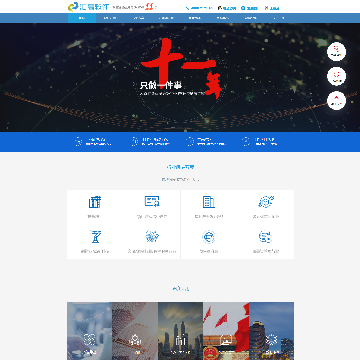Click the top floating round button on the right
This screenshot has height=360, width=360.
click(336, 52)
